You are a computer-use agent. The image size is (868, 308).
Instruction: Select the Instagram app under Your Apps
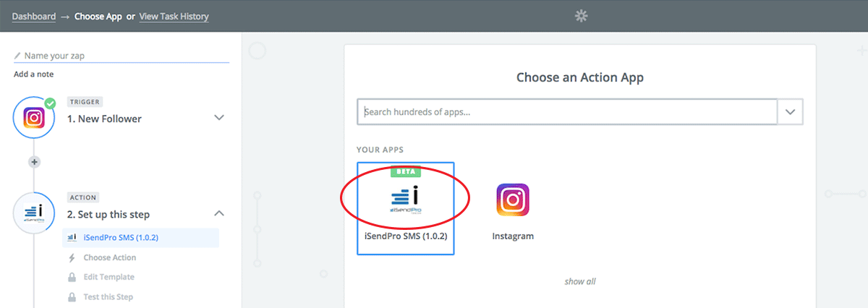point(513,211)
